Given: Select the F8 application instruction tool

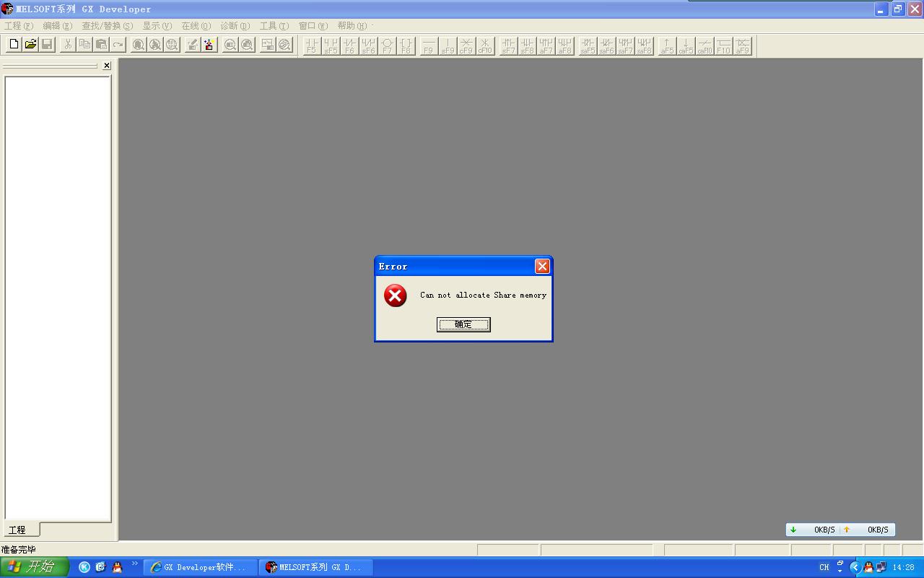Looking at the screenshot, I should 406,46.
